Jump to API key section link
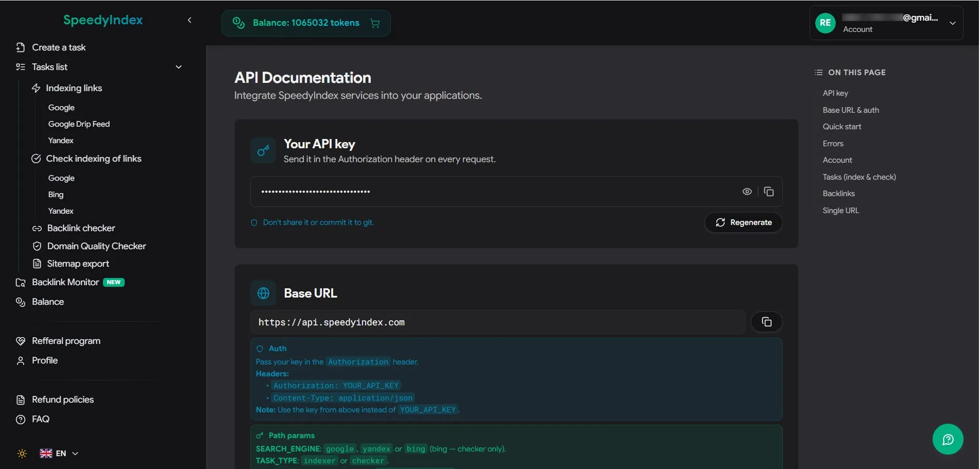This screenshot has height=469, width=980. [x=835, y=93]
